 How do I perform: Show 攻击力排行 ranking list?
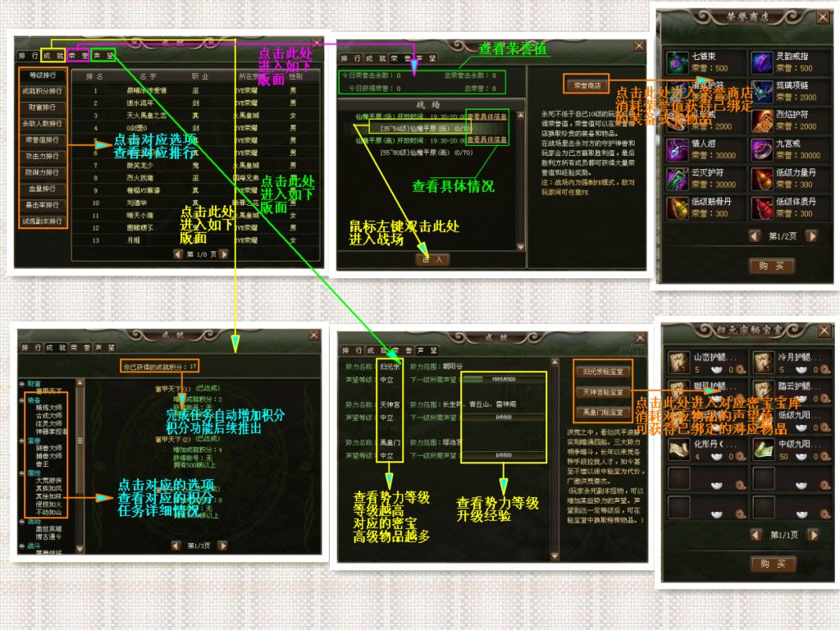[x=43, y=157]
